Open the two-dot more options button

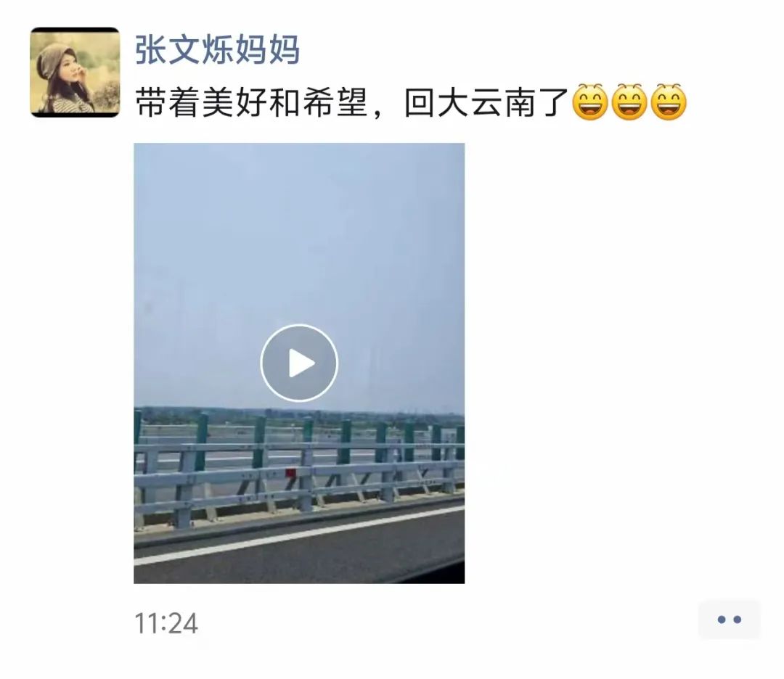point(729,620)
